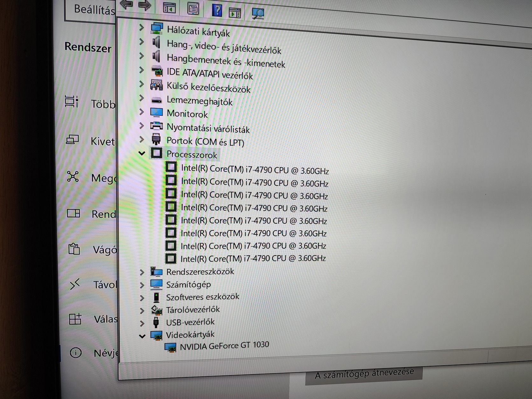Open Help via the blue question mark icon
The width and height of the screenshot is (532, 399).
coord(217,10)
